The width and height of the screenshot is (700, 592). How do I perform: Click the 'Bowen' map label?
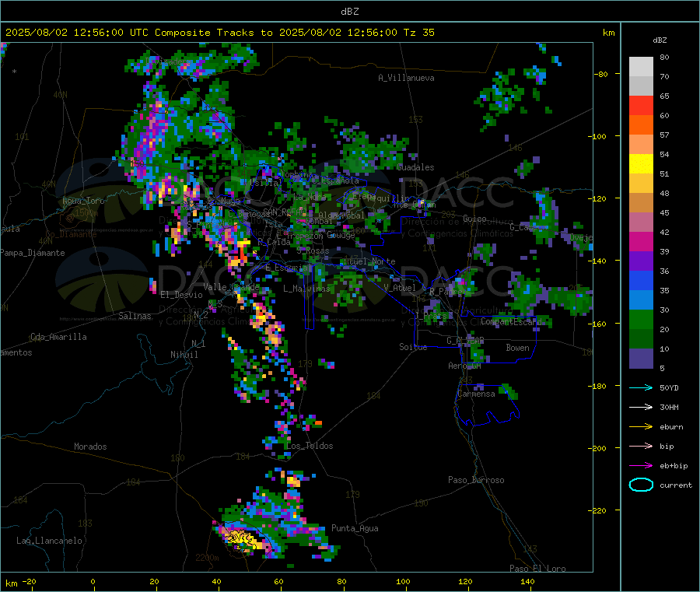click(517, 348)
